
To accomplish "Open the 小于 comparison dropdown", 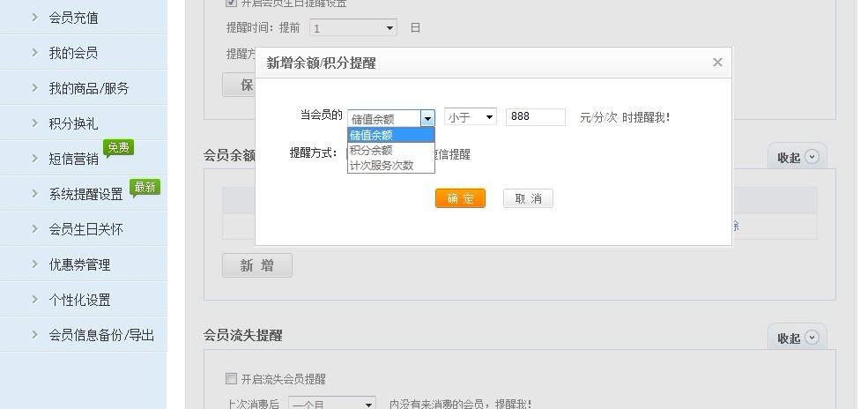I will 470,117.
